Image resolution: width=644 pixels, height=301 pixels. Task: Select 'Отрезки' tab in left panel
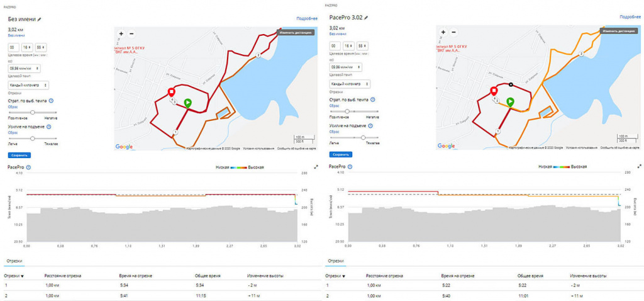tap(14, 261)
